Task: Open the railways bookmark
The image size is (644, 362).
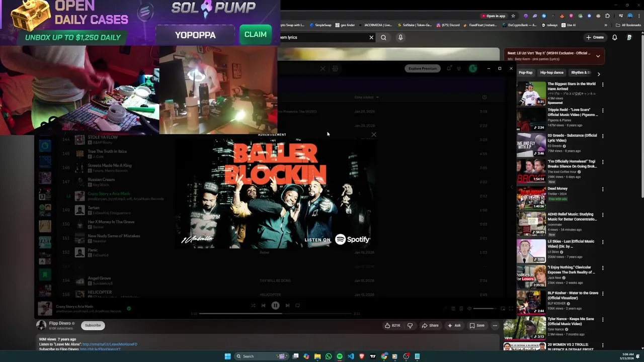Action: click(550, 25)
